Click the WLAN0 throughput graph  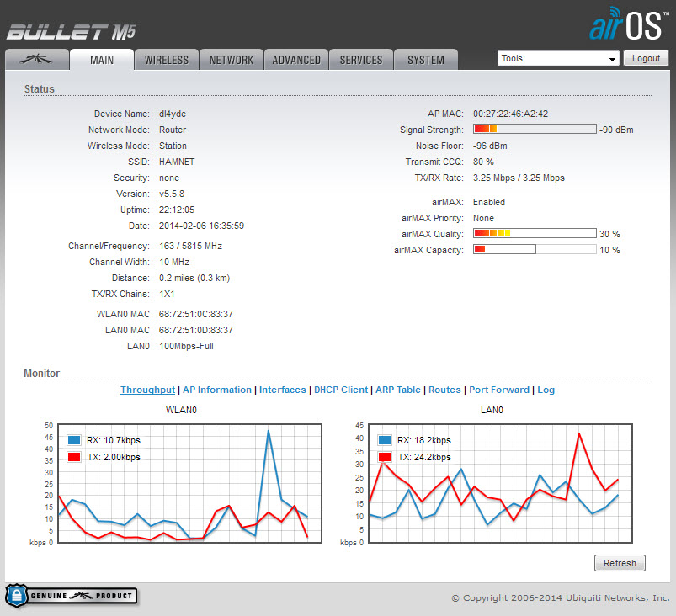(x=189, y=483)
